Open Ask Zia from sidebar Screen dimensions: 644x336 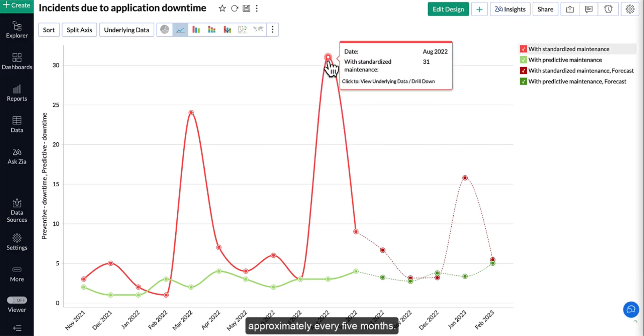[x=17, y=156]
